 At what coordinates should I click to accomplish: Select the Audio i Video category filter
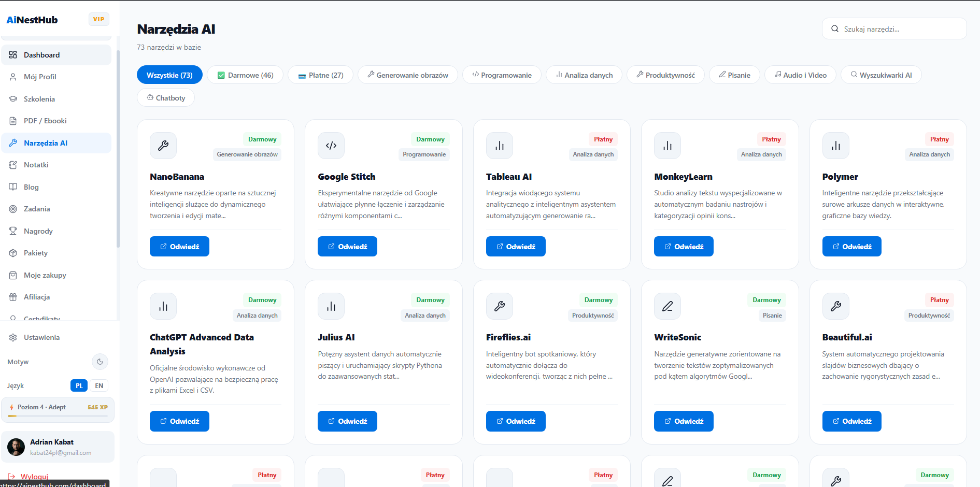[x=800, y=75]
